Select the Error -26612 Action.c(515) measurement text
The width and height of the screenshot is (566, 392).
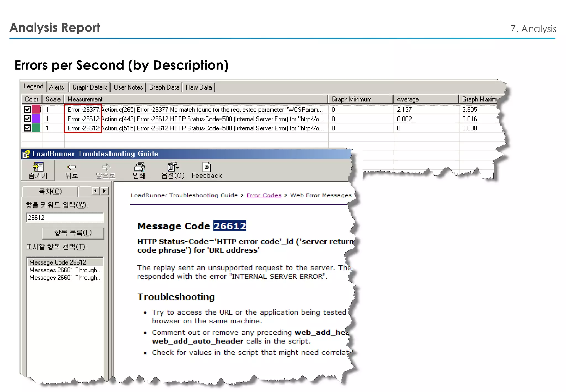[x=195, y=128]
